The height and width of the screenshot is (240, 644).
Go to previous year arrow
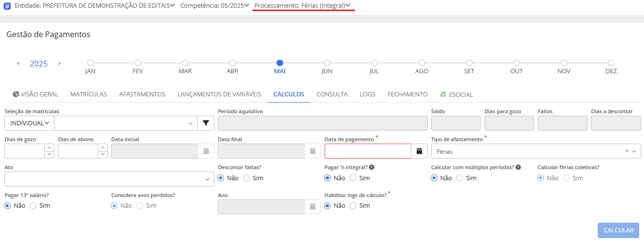18,63
